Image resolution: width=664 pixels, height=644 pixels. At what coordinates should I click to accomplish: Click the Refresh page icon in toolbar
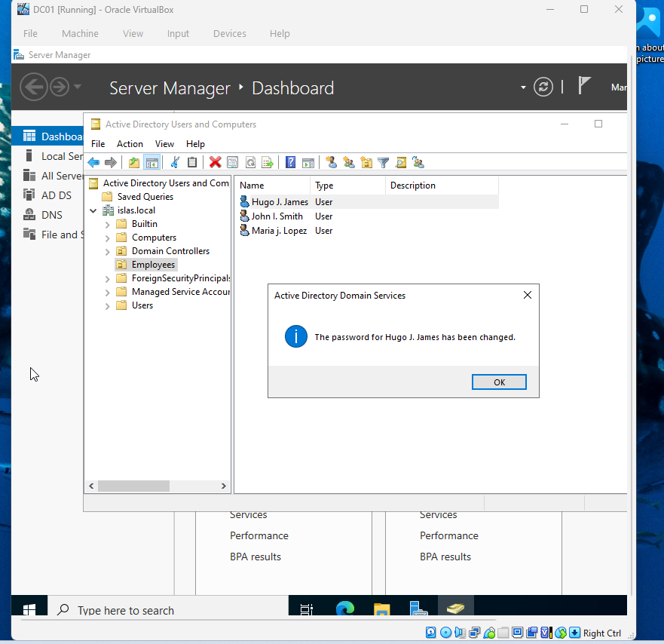click(250, 162)
